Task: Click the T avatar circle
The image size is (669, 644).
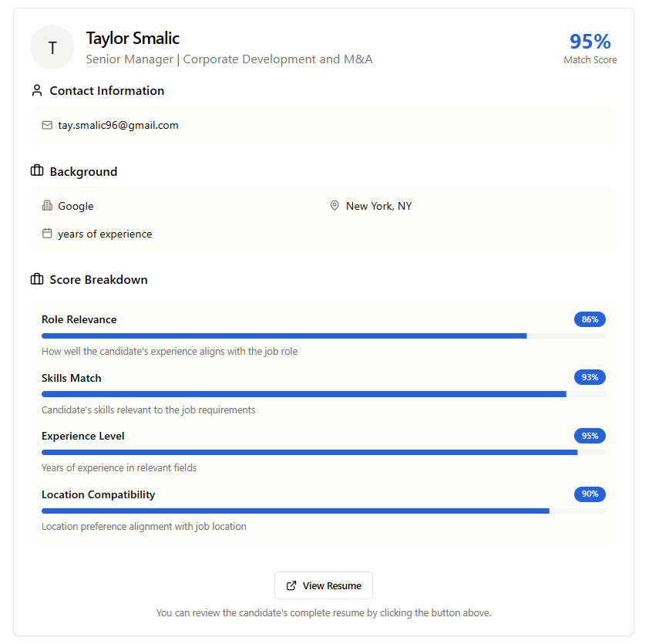Action: point(52,47)
